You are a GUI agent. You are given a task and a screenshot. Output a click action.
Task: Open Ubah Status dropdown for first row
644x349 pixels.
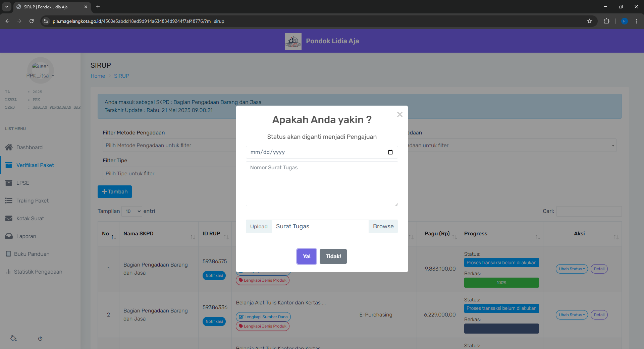tap(572, 269)
